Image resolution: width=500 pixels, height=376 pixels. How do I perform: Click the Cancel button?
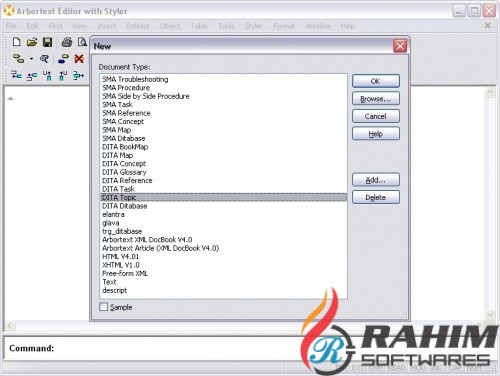pyautogui.click(x=376, y=116)
